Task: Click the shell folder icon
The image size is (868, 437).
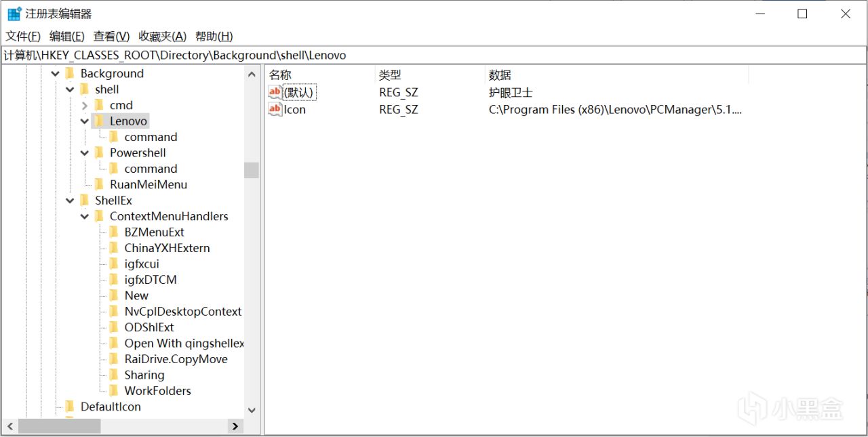Action: click(84, 89)
